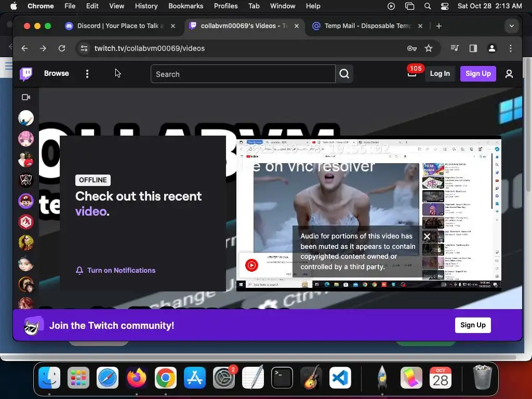Click the address bar URL
The height and width of the screenshot is (399, 532).
150,48
